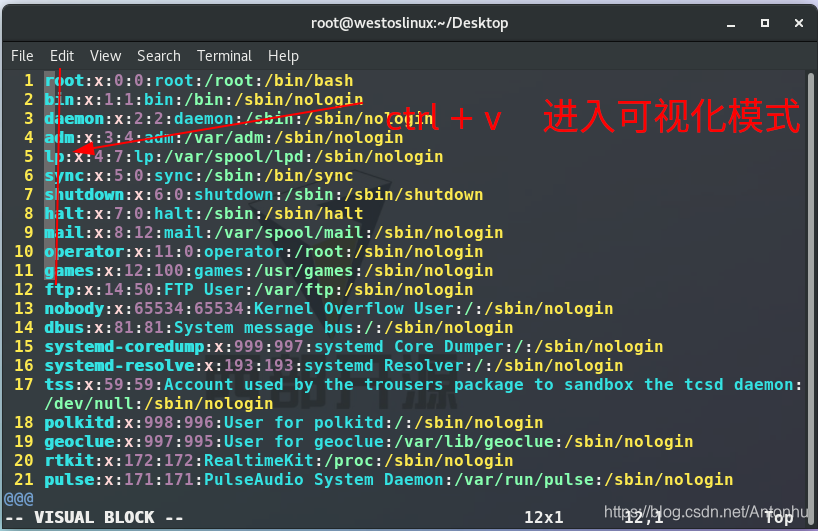
Task: Click the pulse PulseAudio line
Action: pos(389,479)
